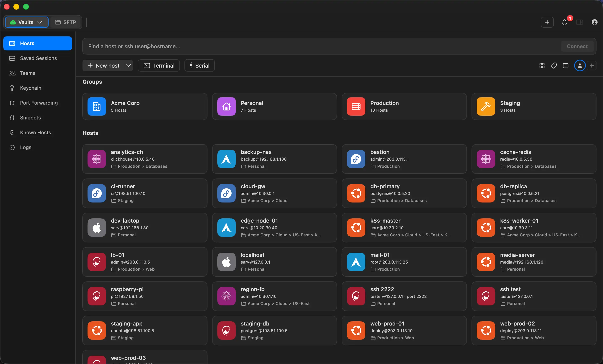Open a new Terminal session
Image resolution: width=603 pixels, height=364 pixels.
click(158, 65)
